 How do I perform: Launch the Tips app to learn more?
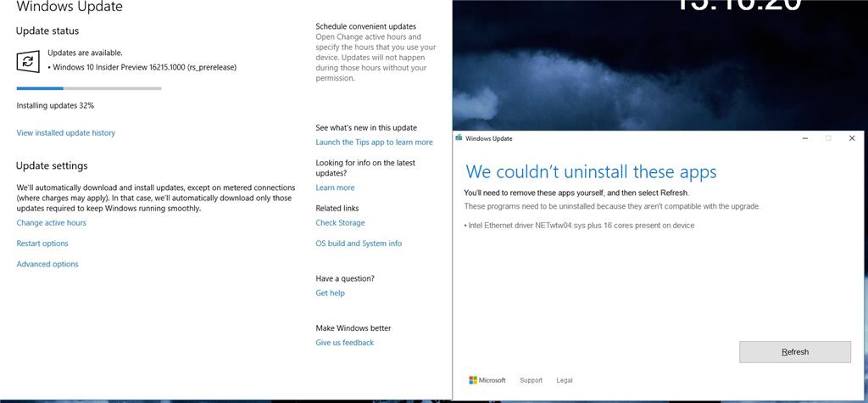tap(374, 143)
